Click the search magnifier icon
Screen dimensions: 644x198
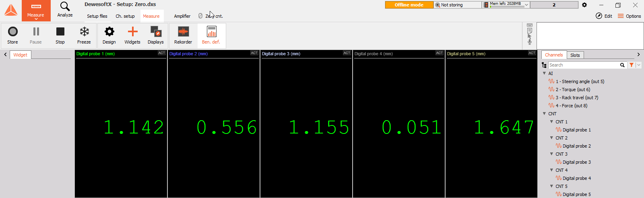pos(622,65)
